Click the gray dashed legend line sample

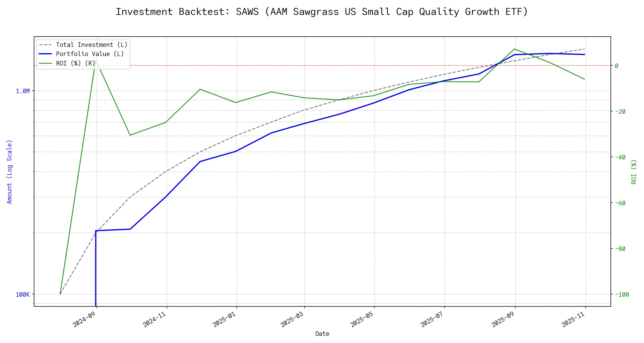(x=45, y=45)
